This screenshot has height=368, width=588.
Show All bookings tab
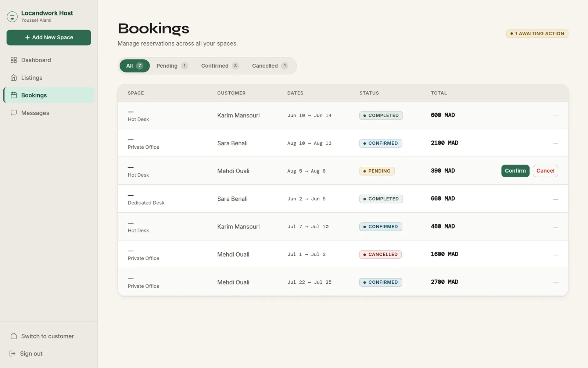135,66
